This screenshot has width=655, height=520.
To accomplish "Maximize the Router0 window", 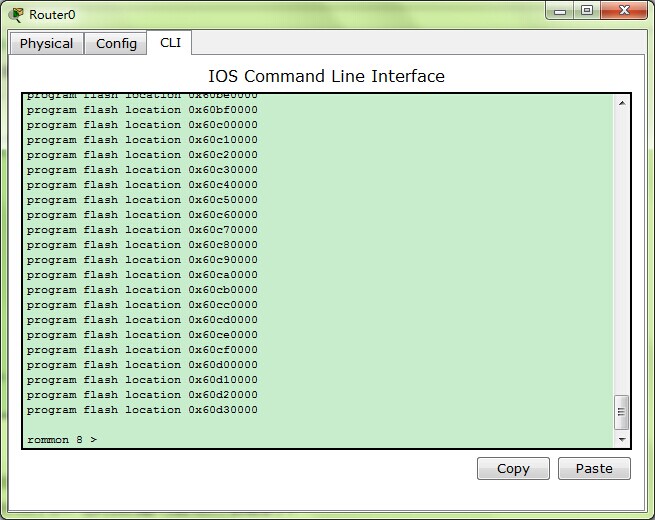I will (587, 10).
